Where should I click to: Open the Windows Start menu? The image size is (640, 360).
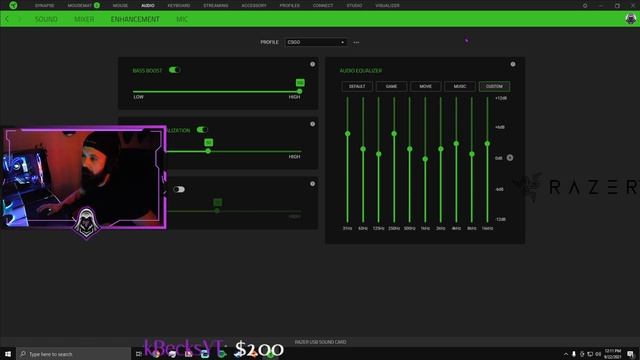[8, 354]
